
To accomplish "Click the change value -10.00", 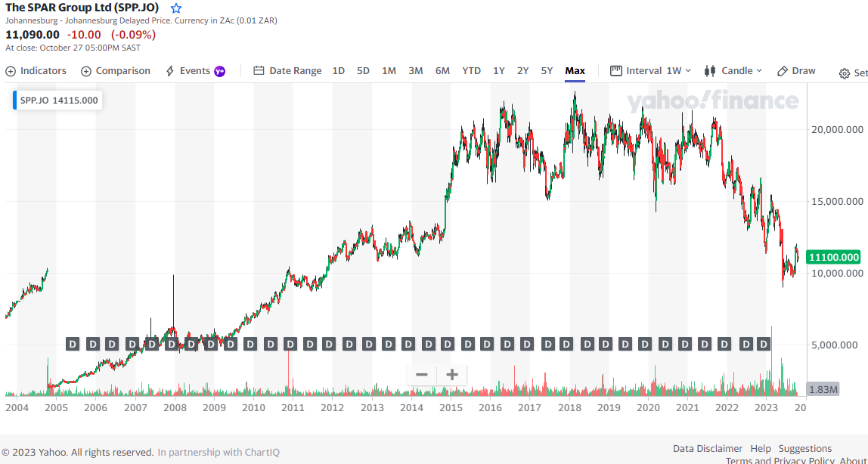I will coord(83,34).
